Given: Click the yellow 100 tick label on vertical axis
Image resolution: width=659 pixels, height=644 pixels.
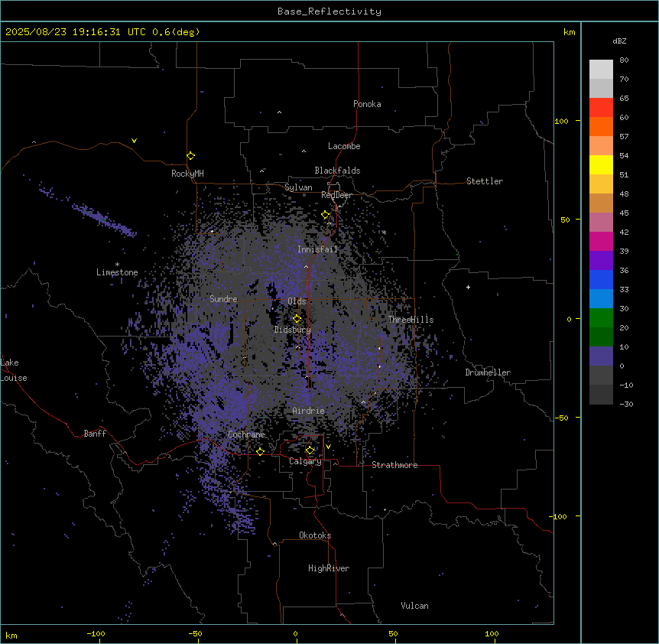Looking at the screenshot, I should [561, 121].
